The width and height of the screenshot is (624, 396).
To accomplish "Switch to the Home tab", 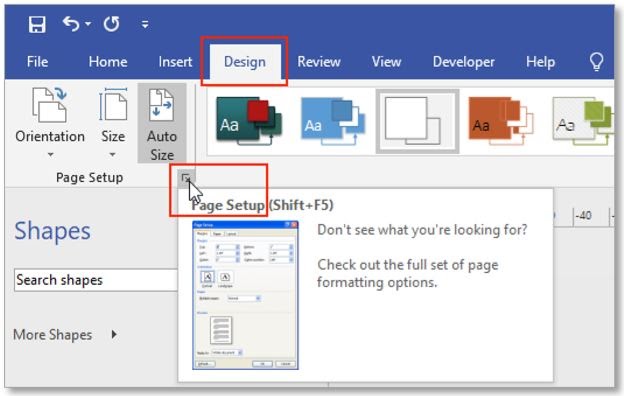I will pos(108,62).
